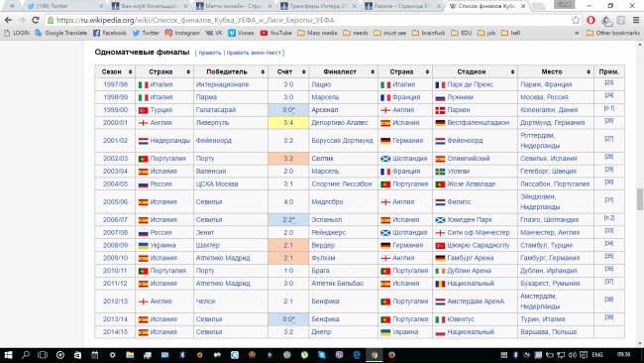Open the Opera extension icon in toolbar

[590, 20]
